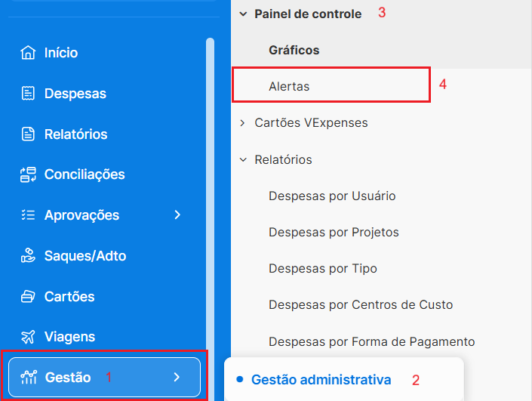Click the Cartões card icon
This screenshot has width=532, height=401.
[29, 297]
